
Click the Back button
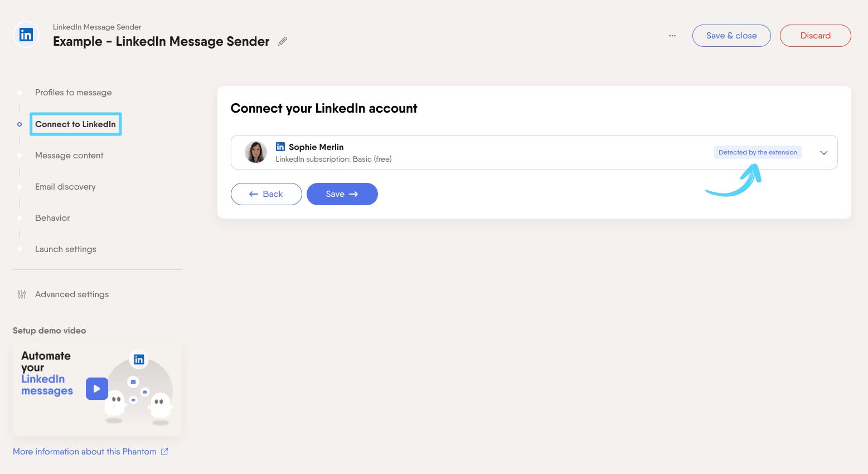[266, 194]
